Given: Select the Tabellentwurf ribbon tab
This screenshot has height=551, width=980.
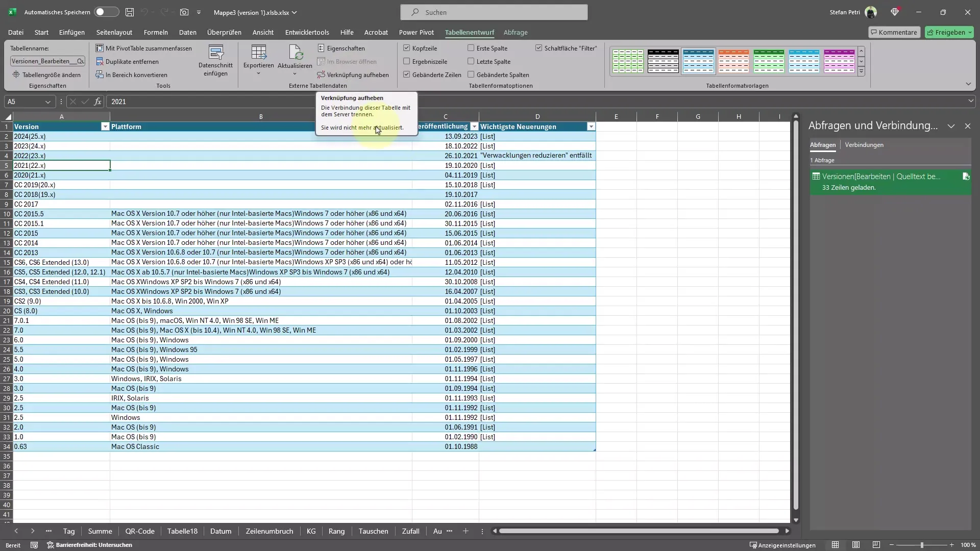Looking at the screenshot, I should (x=469, y=32).
